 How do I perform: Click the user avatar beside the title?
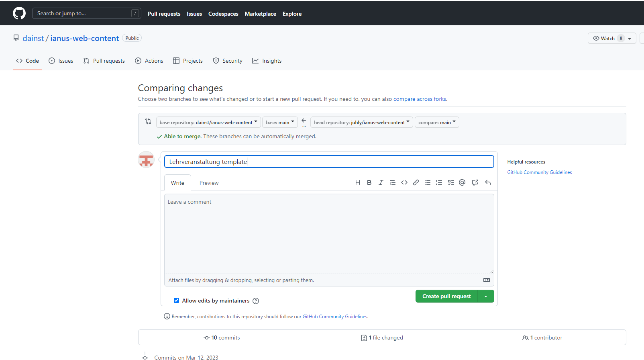(146, 160)
